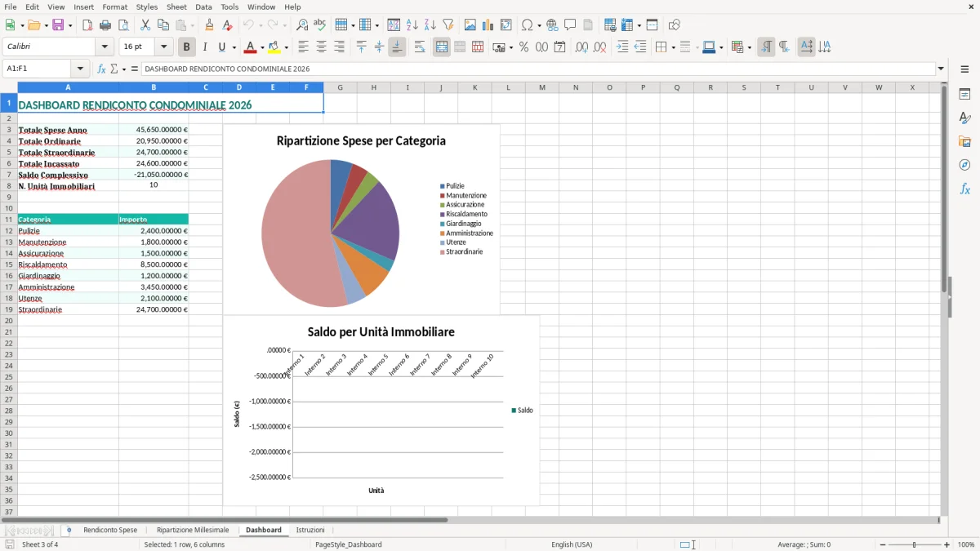980x551 pixels.
Task: Format the cell as percent
Action: [x=523, y=47]
